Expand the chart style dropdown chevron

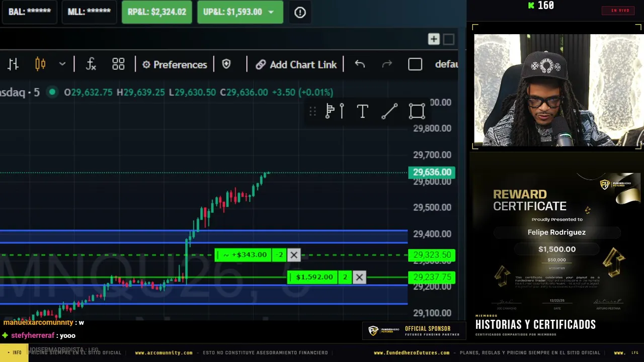pos(62,64)
